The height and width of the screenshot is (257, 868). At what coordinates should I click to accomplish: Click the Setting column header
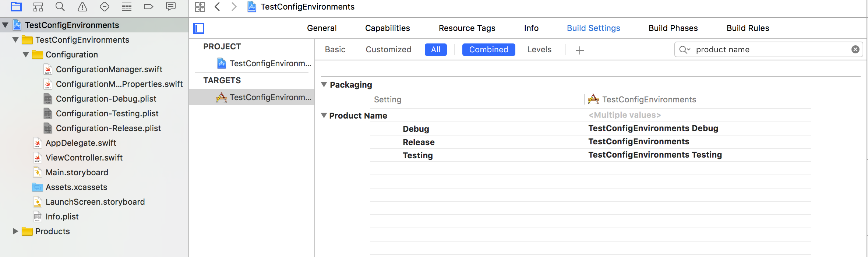(388, 99)
